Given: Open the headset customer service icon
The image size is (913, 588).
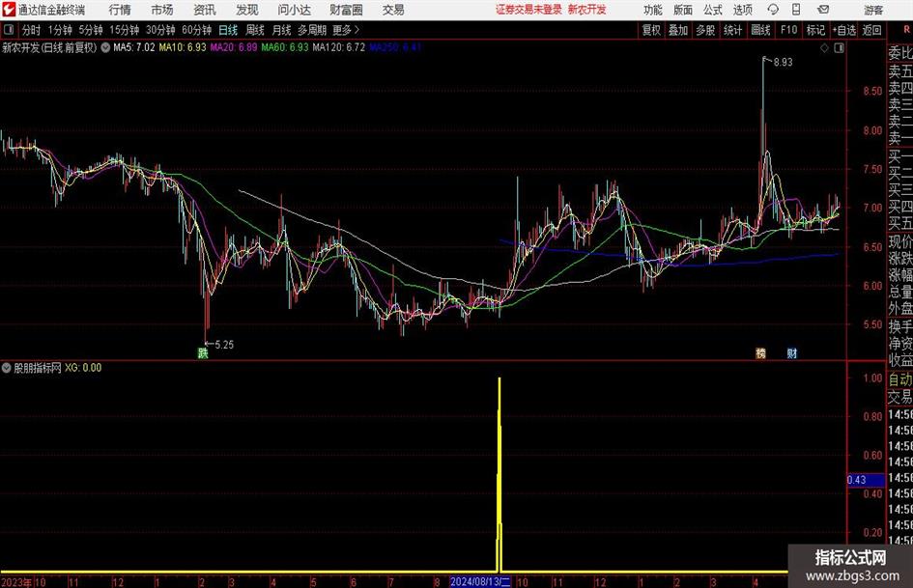Looking at the screenshot, I should (x=773, y=10).
